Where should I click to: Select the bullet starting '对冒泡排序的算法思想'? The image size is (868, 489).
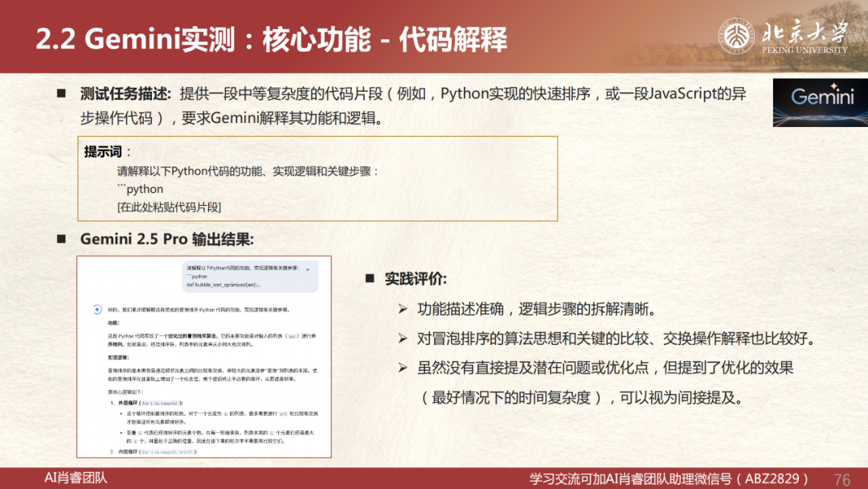click(616, 339)
